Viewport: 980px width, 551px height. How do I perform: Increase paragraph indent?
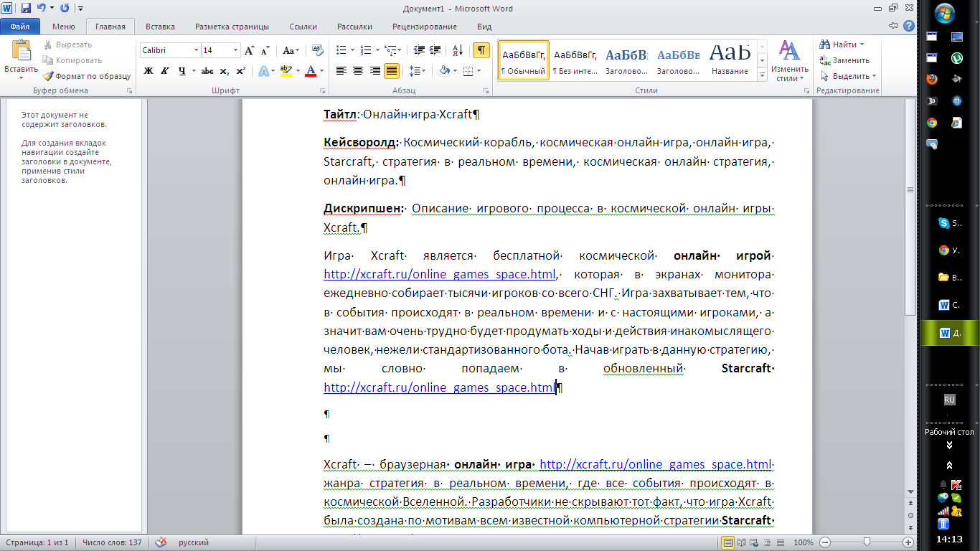pyautogui.click(x=435, y=50)
